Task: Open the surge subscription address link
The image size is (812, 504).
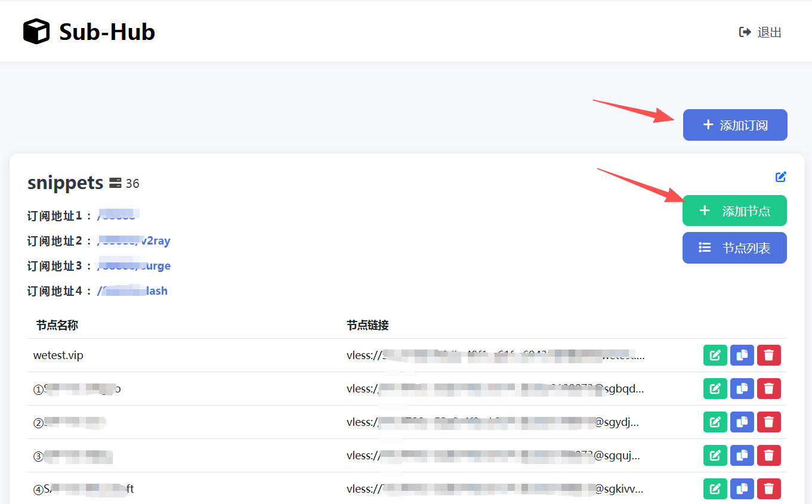Action: click(134, 266)
